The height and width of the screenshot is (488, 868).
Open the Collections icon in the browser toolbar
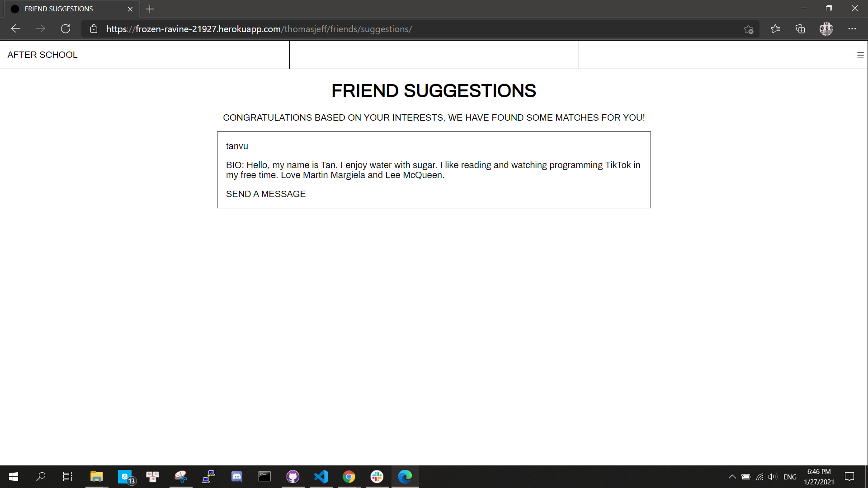point(800,29)
